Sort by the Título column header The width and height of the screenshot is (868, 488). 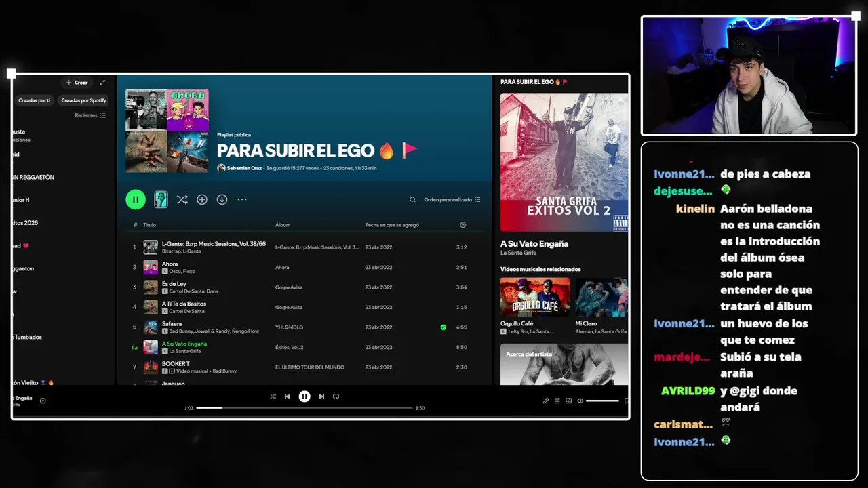[149, 224]
